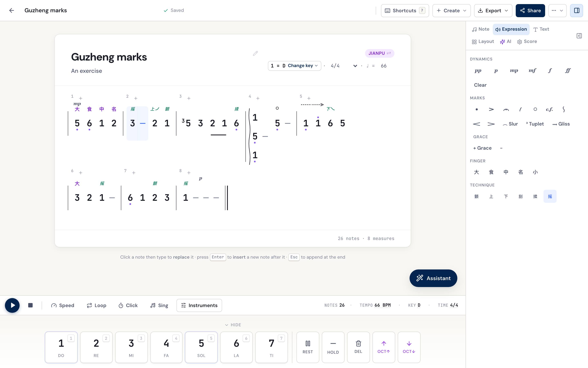Apply the harmonic circle mark
The width and height of the screenshot is (588, 368).
coord(535,109)
